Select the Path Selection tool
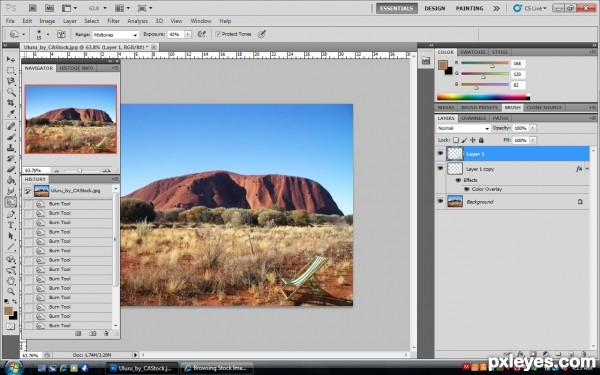 pos(11,236)
